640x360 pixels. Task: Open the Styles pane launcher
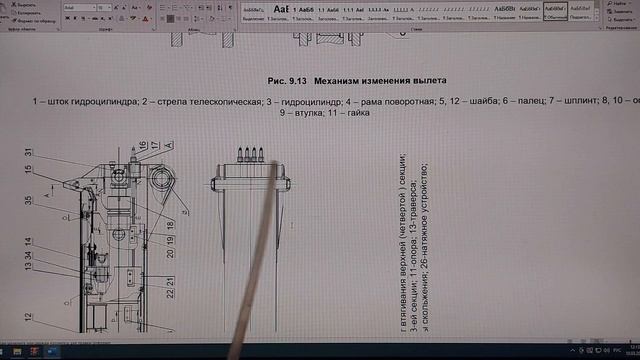point(600,28)
